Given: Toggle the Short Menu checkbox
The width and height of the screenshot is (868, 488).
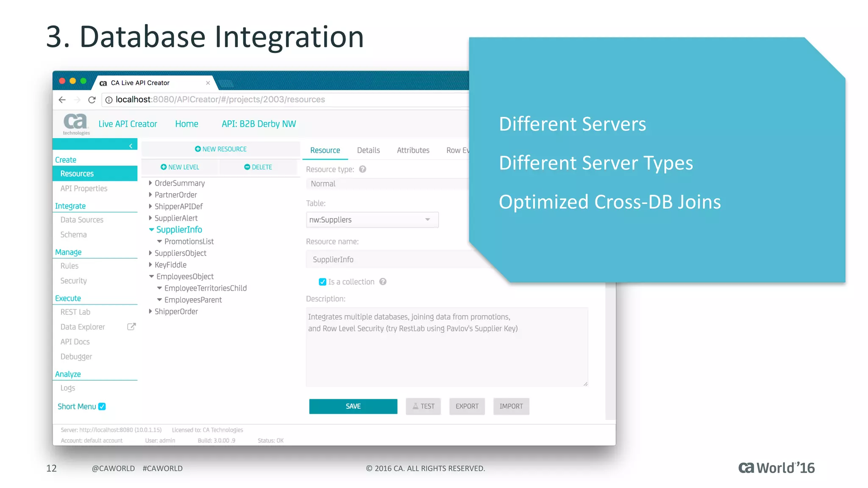Looking at the screenshot, I should pyautogui.click(x=102, y=406).
